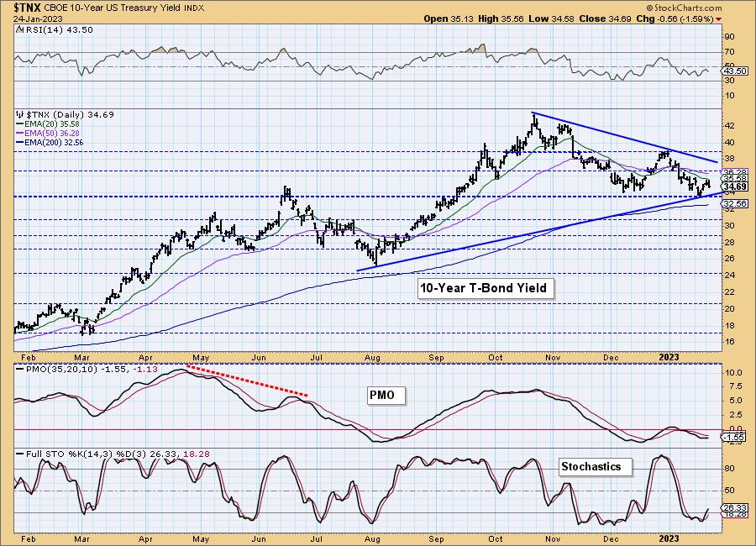
Task: Click the purple EMA(50) 36.28 legend entry
Action: 48,133
